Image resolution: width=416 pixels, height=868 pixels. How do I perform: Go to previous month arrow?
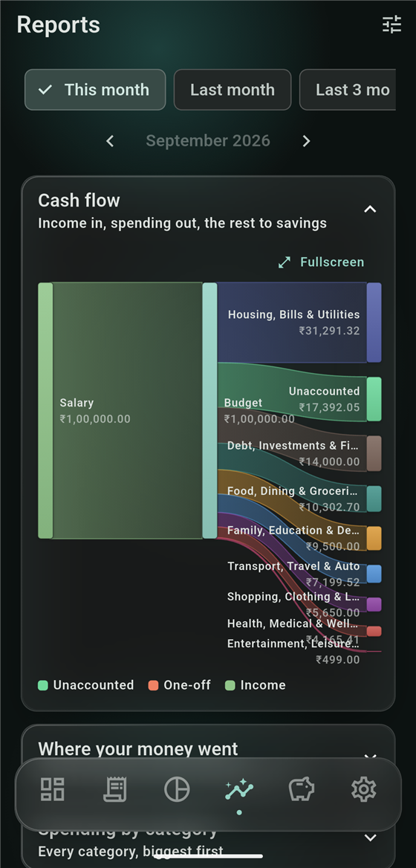tap(110, 141)
